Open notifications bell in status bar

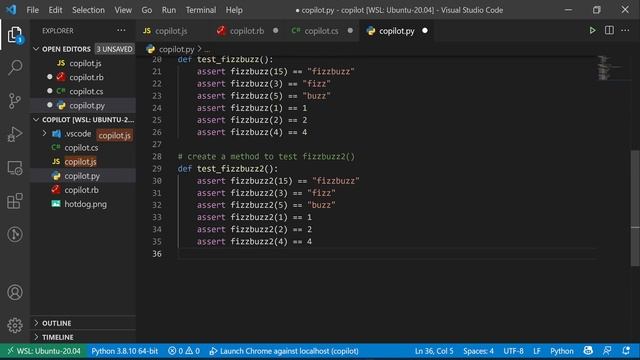626,351
